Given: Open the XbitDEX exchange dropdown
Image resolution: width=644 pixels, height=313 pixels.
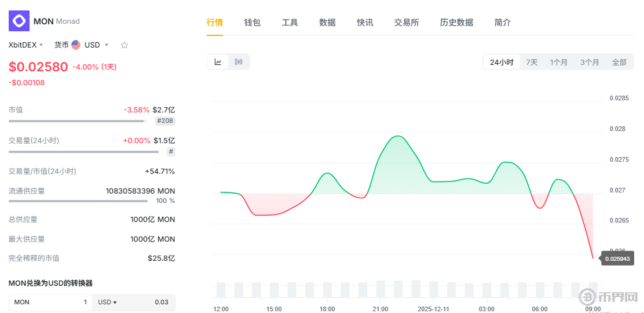Looking at the screenshot, I should pos(26,45).
